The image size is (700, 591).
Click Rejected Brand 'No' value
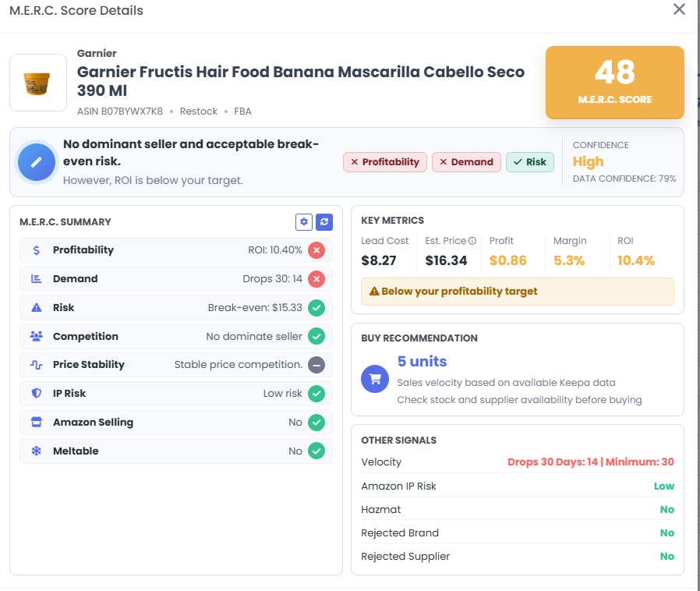(667, 533)
